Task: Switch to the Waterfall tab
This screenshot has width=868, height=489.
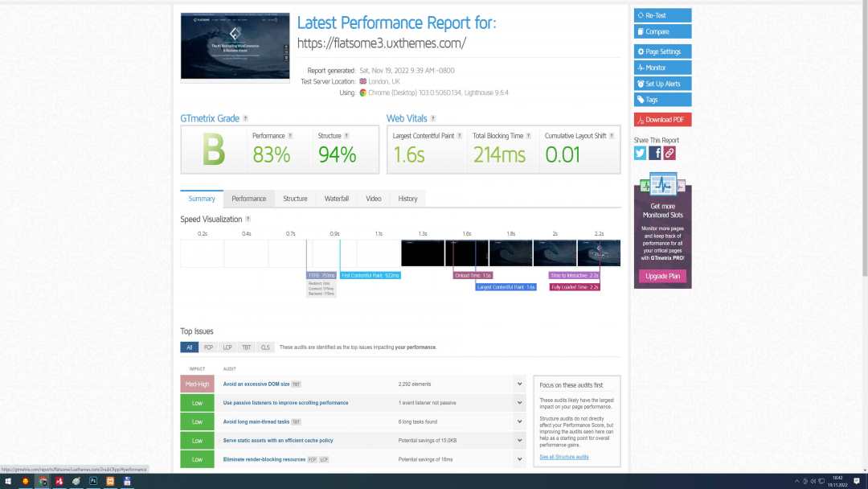Action: (336, 199)
